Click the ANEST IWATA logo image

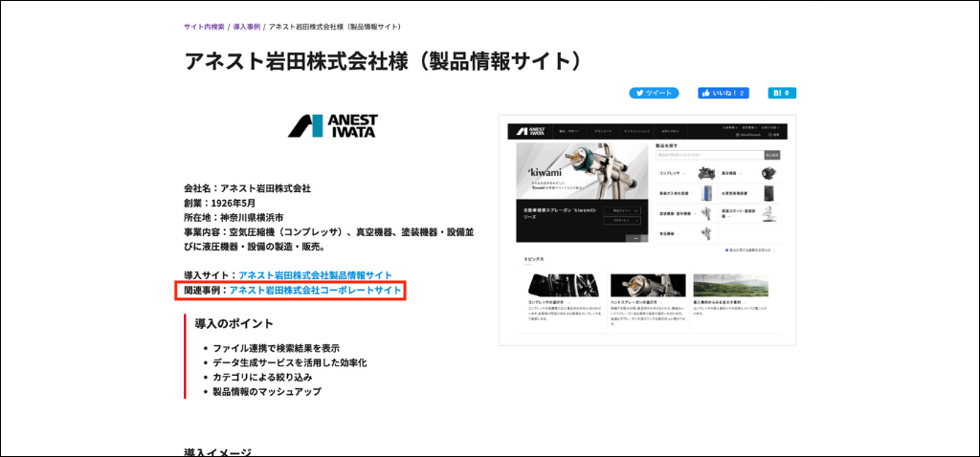[332, 125]
